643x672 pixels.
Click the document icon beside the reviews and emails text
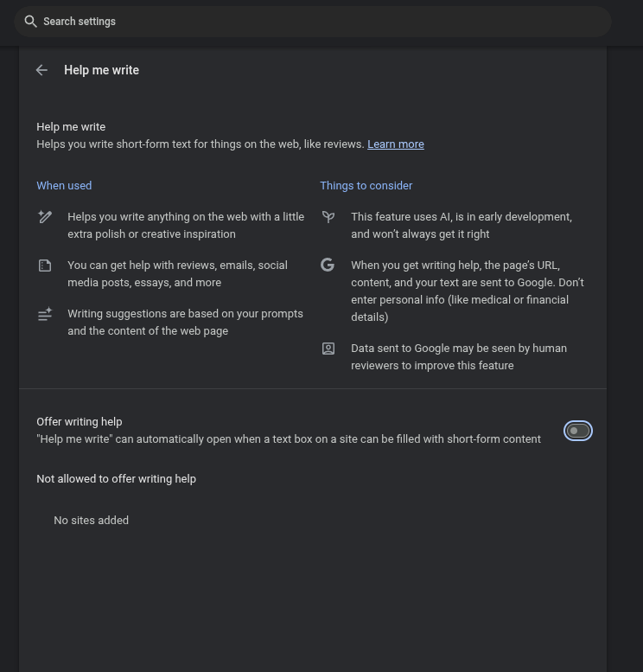(x=45, y=266)
